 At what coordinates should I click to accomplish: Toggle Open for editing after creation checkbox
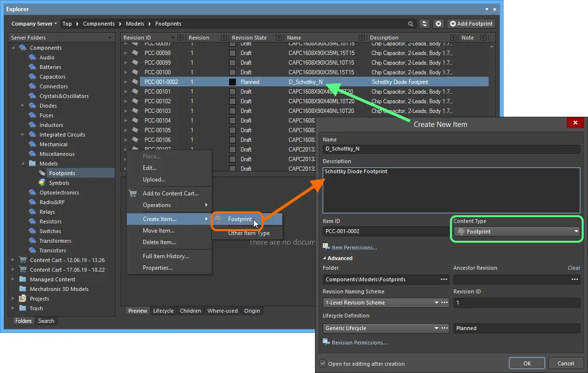[323, 363]
